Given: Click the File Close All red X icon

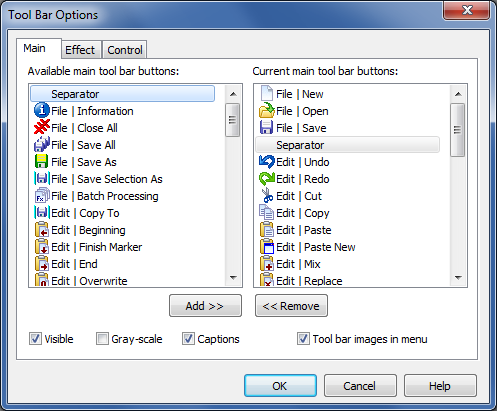Looking at the screenshot, I should (x=42, y=127).
